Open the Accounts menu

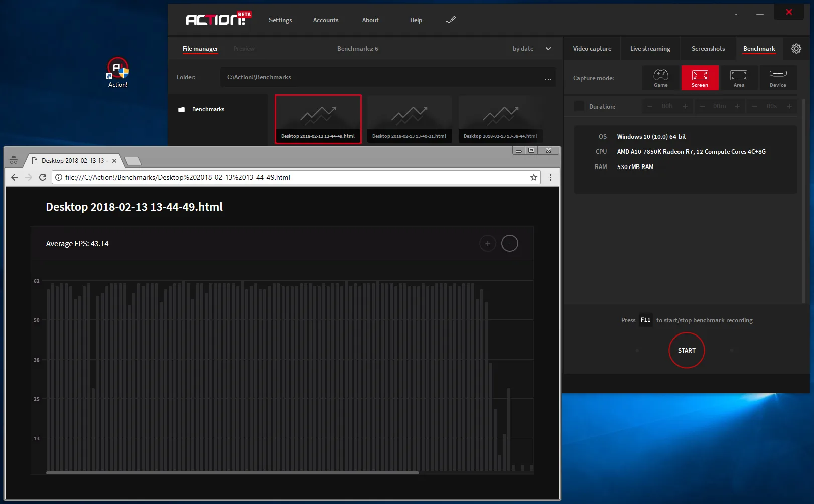point(326,20)
